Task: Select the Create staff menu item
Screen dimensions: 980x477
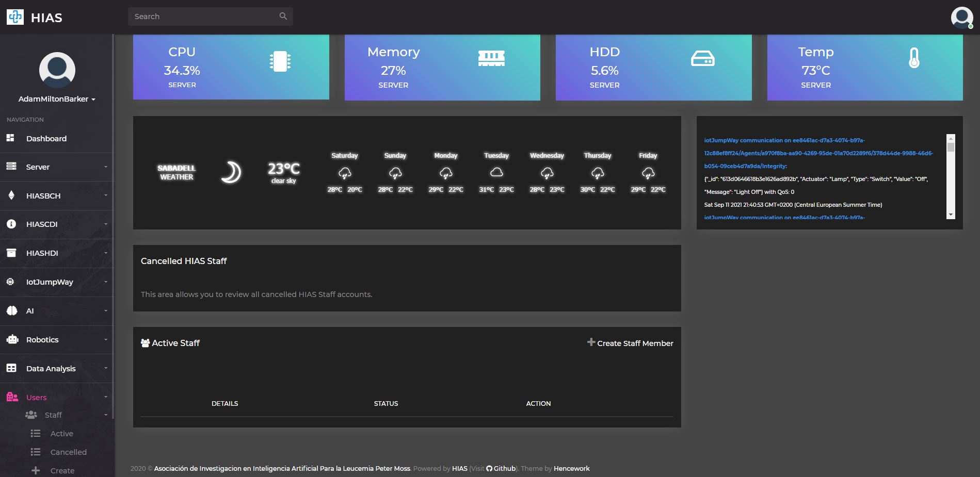Action: pos(62,471)
